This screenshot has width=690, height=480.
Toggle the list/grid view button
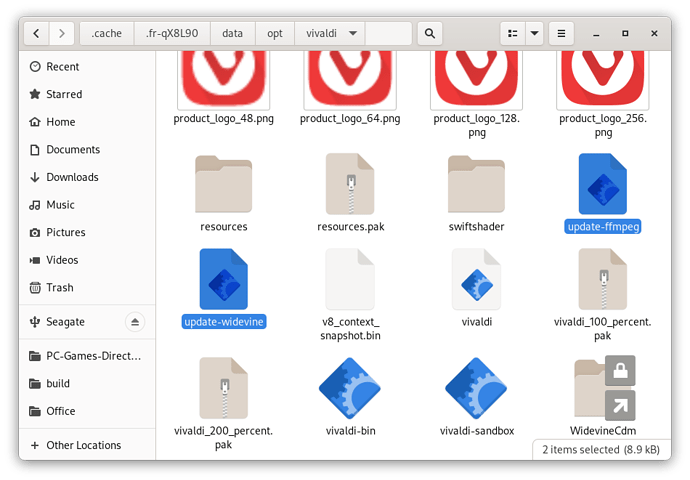(513, 33)
